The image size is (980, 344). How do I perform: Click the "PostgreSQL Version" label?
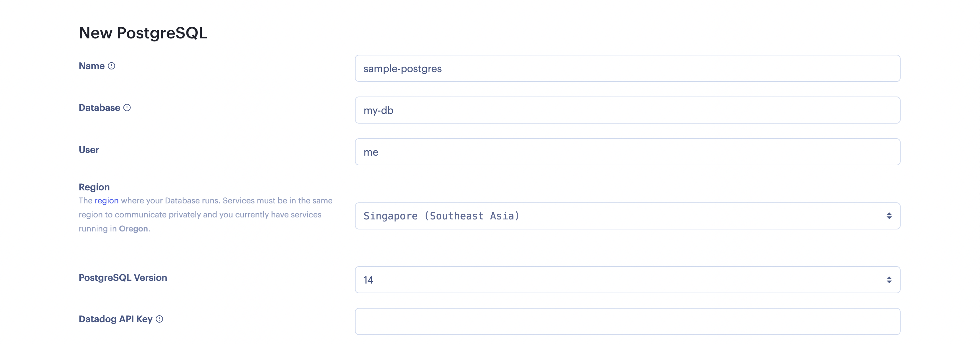click(x=122, y=278)
